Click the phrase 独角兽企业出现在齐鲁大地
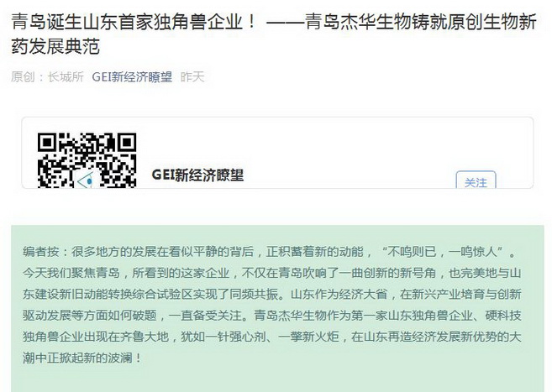 [96, 337]
